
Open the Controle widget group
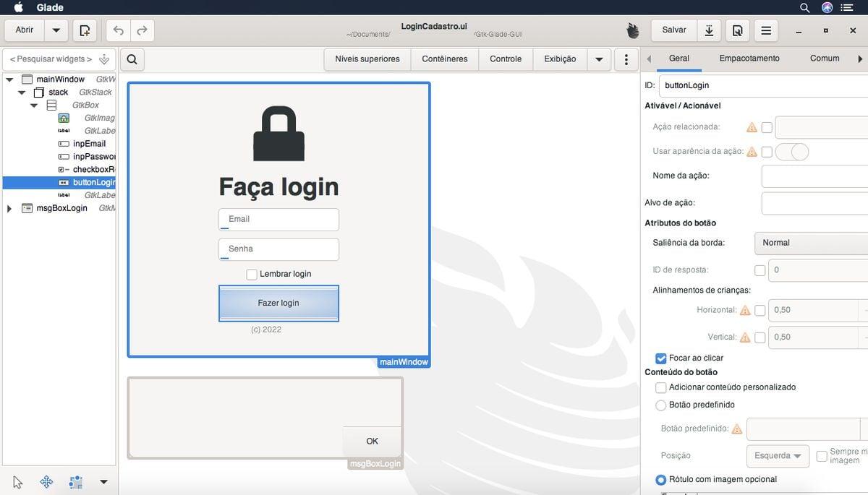pyautogui.click(x=506, y=59)
